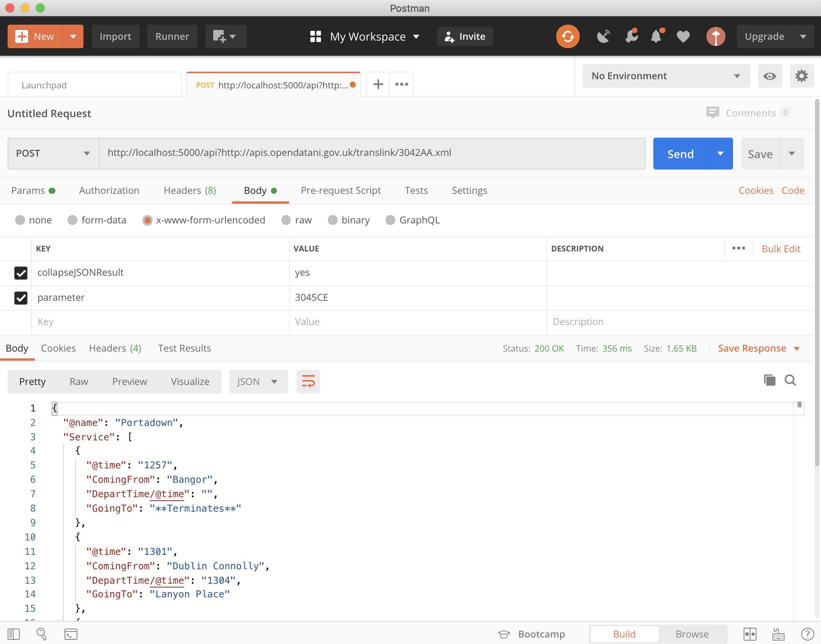Uncheck the parameter row checkbox
Viewport: 821px width, 644px height.
pos(21,298)
